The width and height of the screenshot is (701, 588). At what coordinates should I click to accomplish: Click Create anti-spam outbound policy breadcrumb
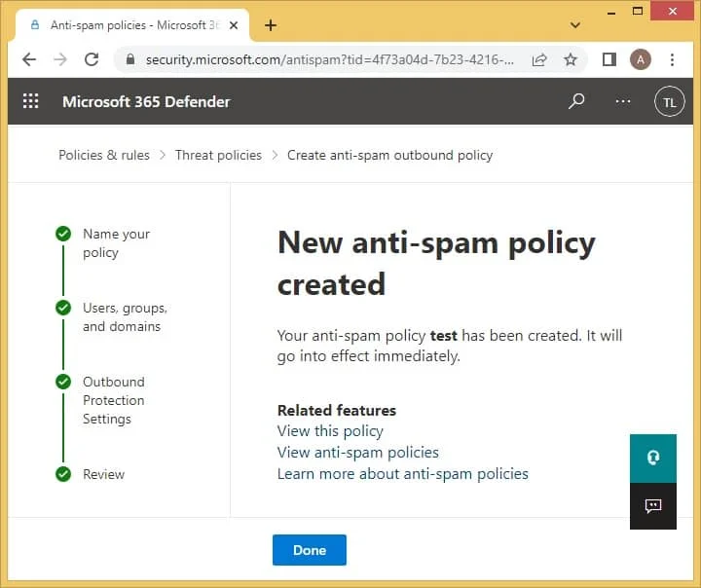click(389, 155)
